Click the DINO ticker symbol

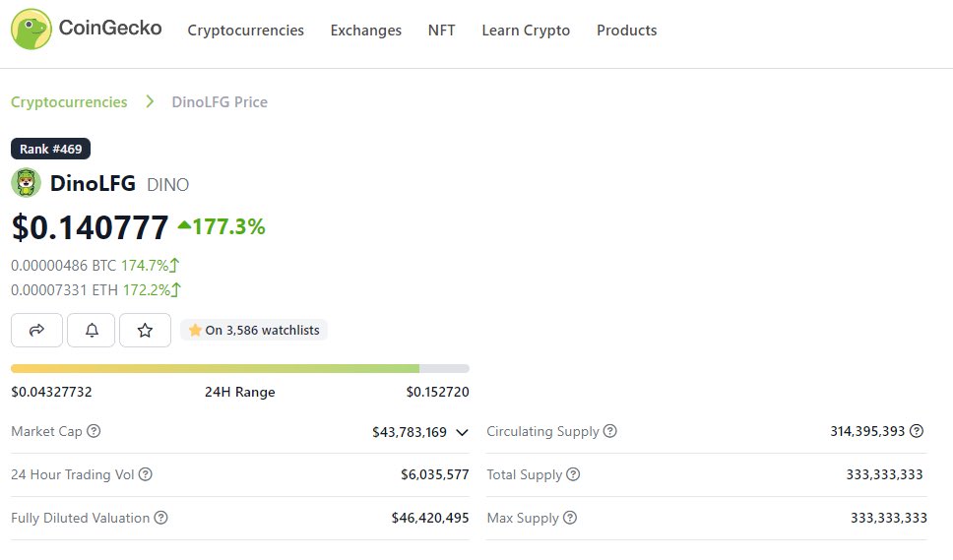point(167,185)
